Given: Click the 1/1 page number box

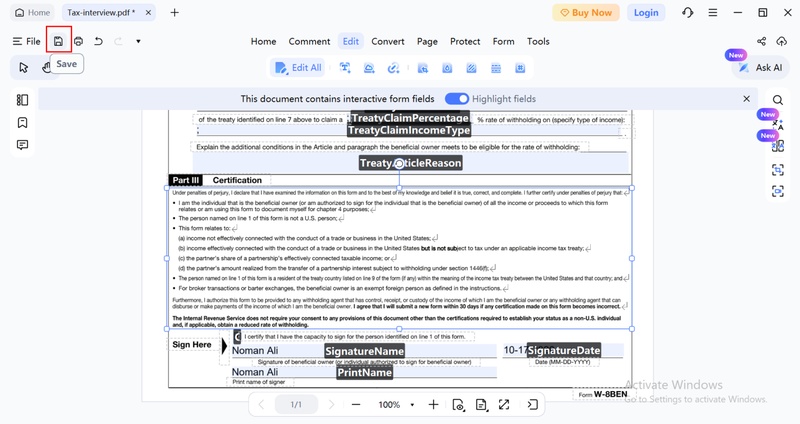Looking at the screenshot, I should 296,405.
